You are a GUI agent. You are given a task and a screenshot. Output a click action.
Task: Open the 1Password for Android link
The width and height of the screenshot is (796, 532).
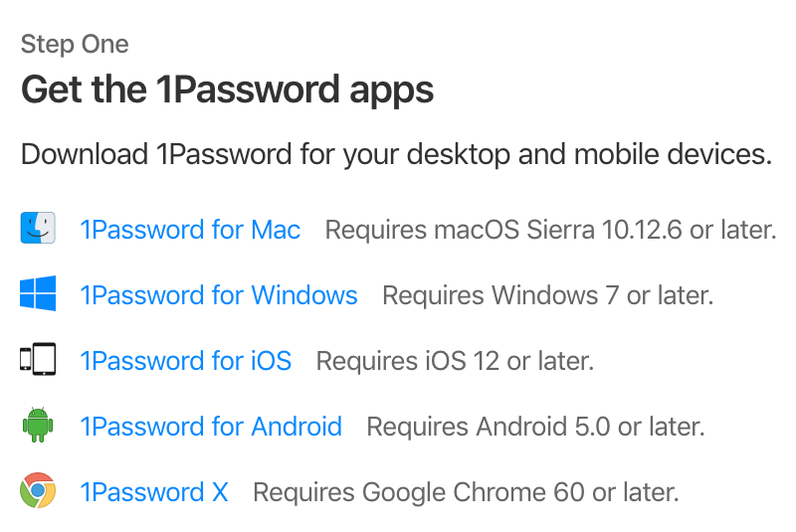coord(211,426)
